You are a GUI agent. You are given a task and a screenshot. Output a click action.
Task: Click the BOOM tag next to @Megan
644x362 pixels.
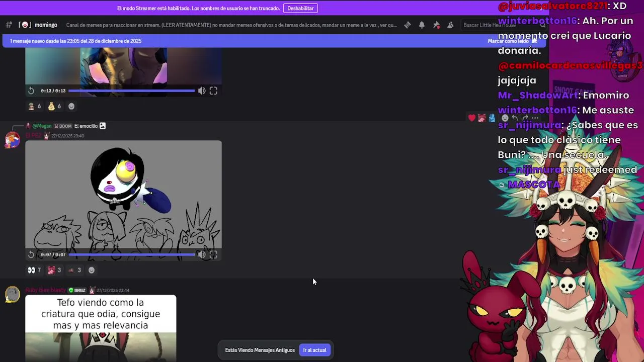click(x=63, y=126)
